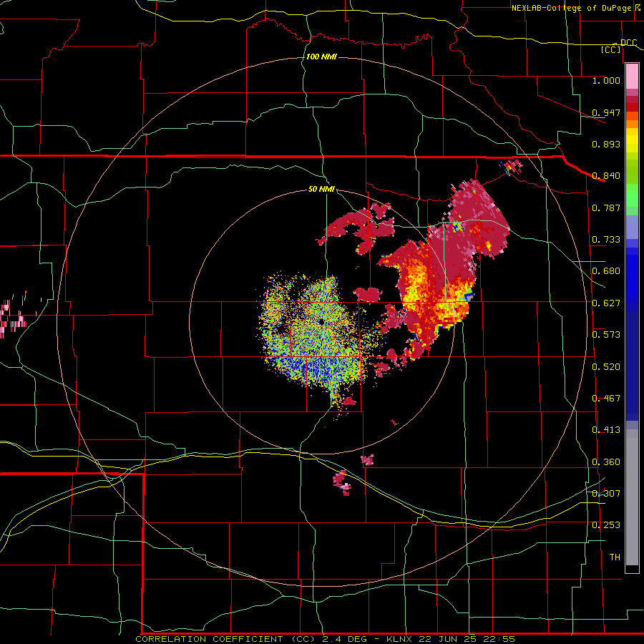Viewport: 644px width, 644px height.
Task: Click the 0.307 legend value
Action: point(606,493)
